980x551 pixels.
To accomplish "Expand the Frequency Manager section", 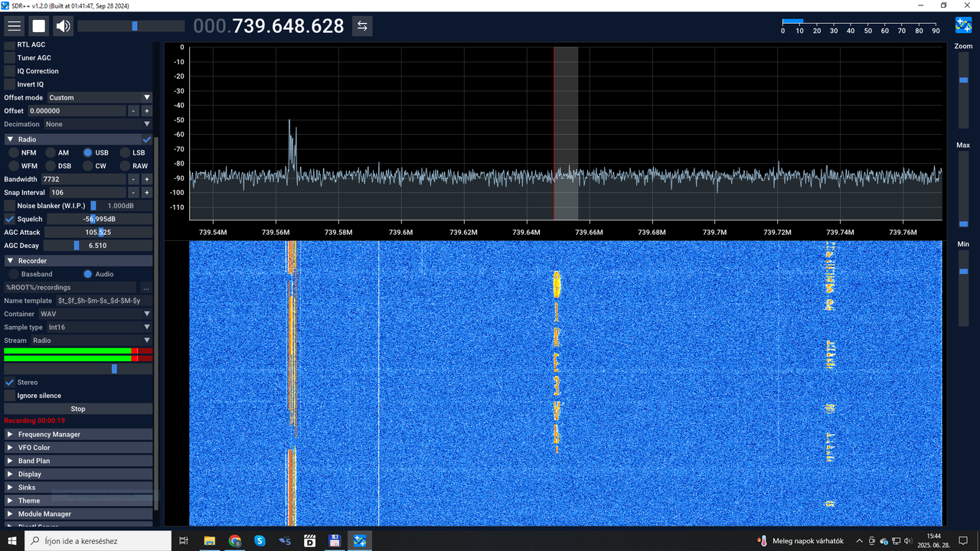I will [78, 434].
